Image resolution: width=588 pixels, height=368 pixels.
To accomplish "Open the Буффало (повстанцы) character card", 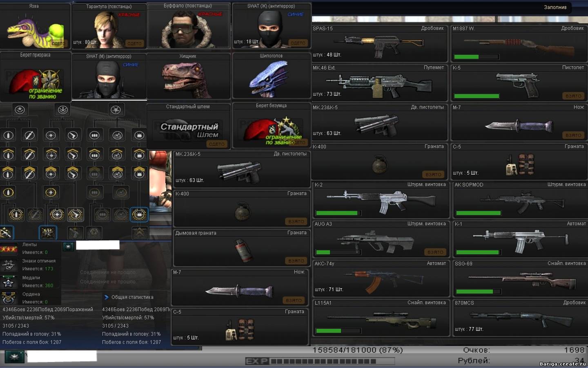I will point(188,27).
